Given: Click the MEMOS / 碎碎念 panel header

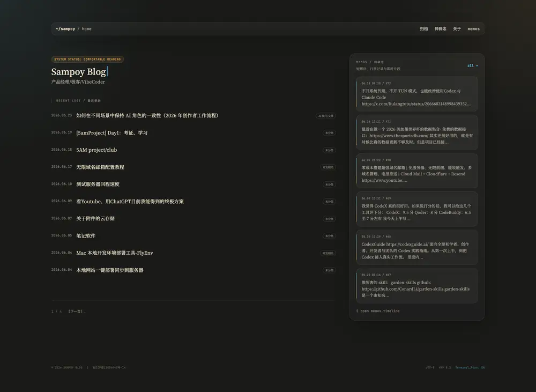Looking at the screenshot, I should pos(370,62).
